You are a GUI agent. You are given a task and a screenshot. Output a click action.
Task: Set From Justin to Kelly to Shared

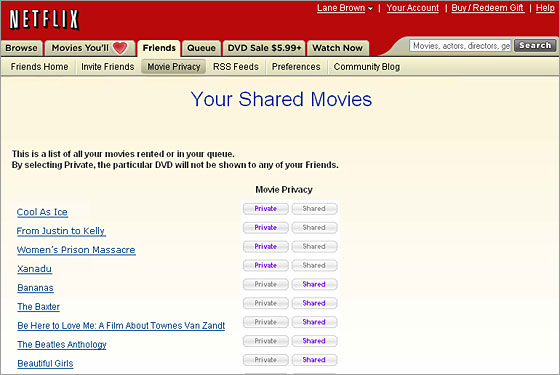coord(314,228)
